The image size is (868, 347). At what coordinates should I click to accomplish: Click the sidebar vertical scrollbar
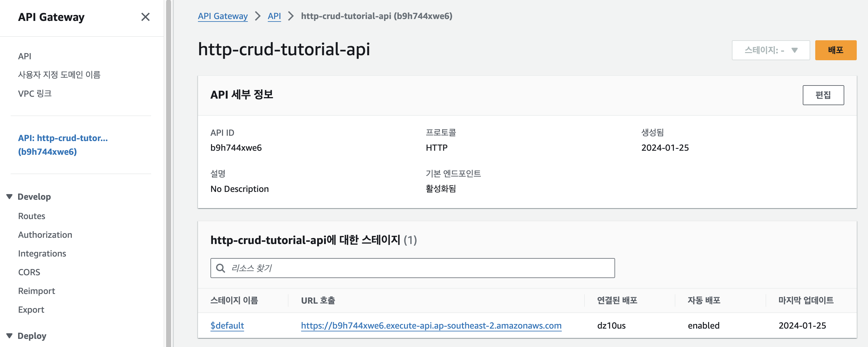tap(169, 173)
